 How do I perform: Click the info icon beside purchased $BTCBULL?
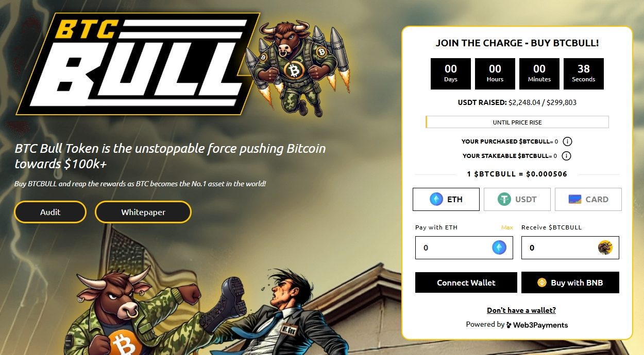point(568,141)
